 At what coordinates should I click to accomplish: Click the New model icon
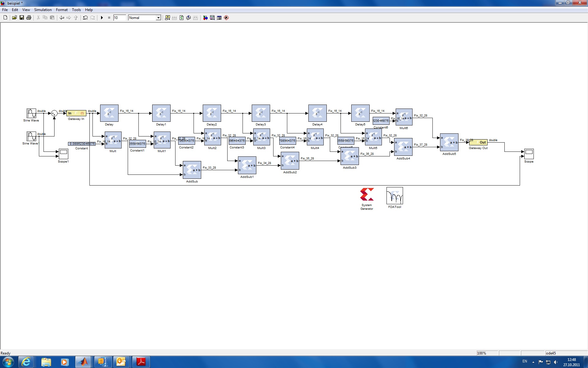(5, 17)
